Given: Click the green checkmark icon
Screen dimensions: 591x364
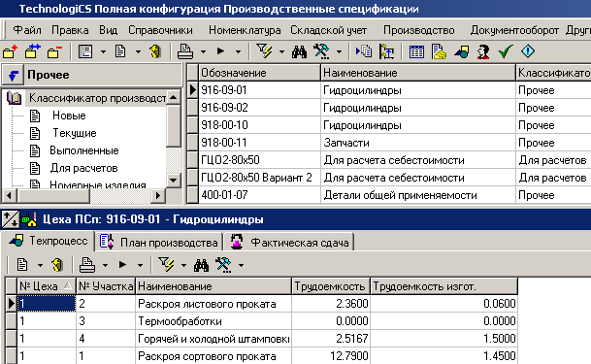Looking at the screenshot, I should point(506,51).
